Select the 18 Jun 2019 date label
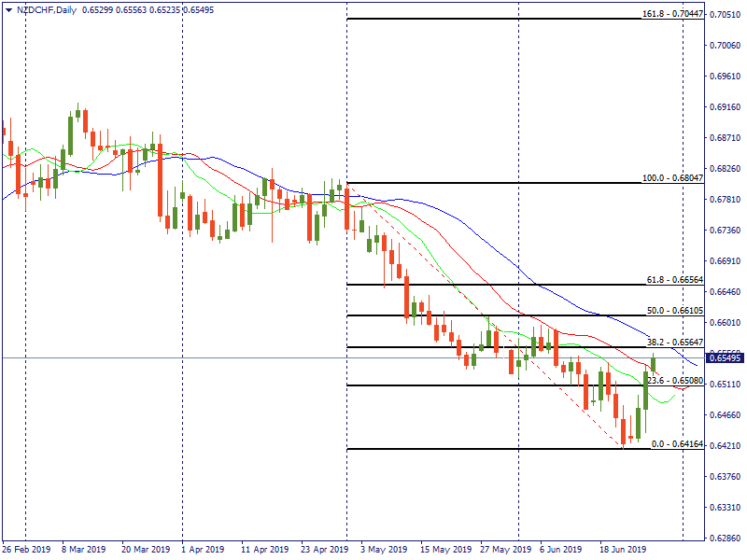The image size is (747, 560). point(622,550)
